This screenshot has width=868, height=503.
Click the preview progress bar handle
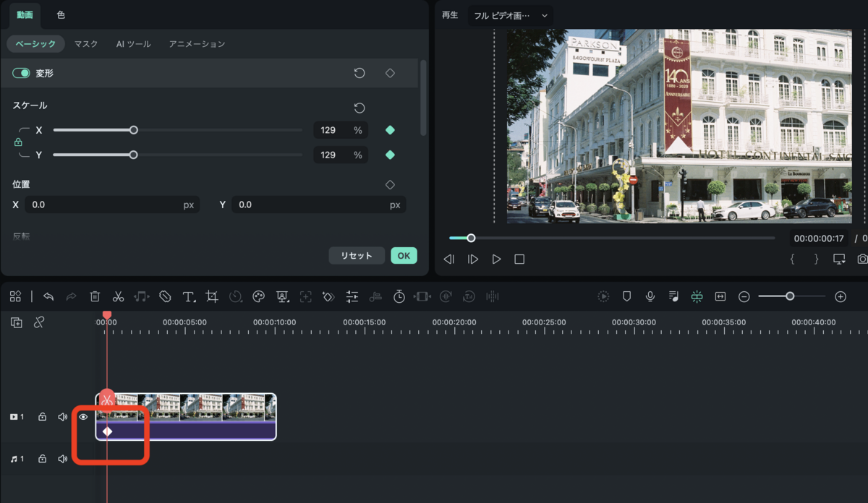tap(471, 238)
